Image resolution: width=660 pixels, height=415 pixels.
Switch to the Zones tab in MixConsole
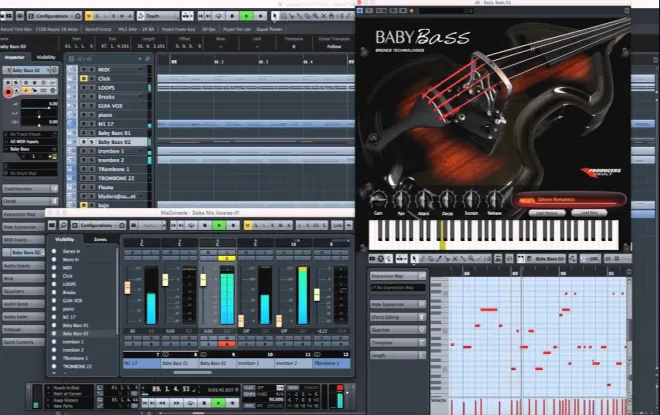pyautogui.click(x=100, y=239)
